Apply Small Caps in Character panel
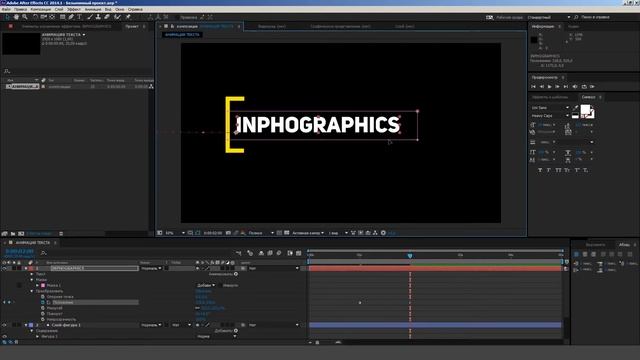The width and height of the screenshot is (640, 360). 567,170
